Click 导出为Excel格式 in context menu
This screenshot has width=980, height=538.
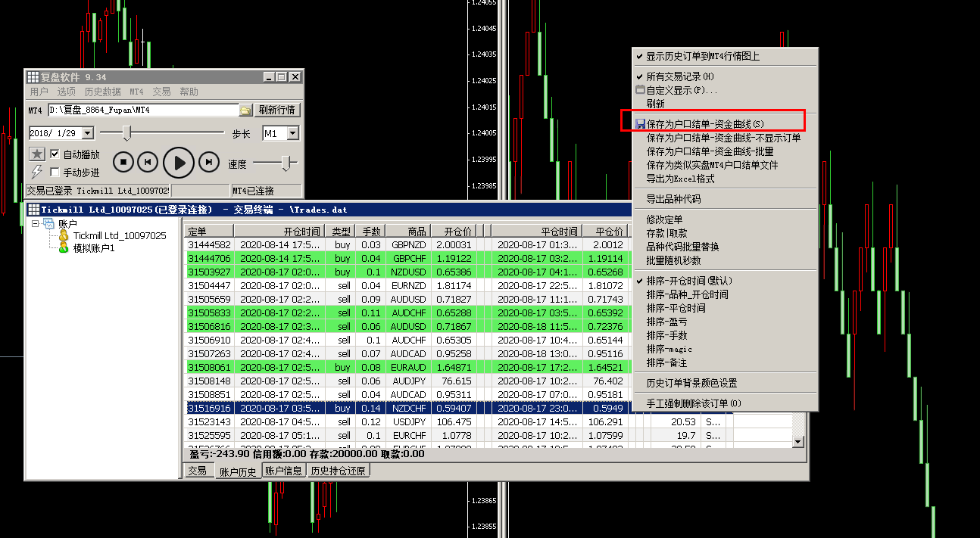point(680,179)
